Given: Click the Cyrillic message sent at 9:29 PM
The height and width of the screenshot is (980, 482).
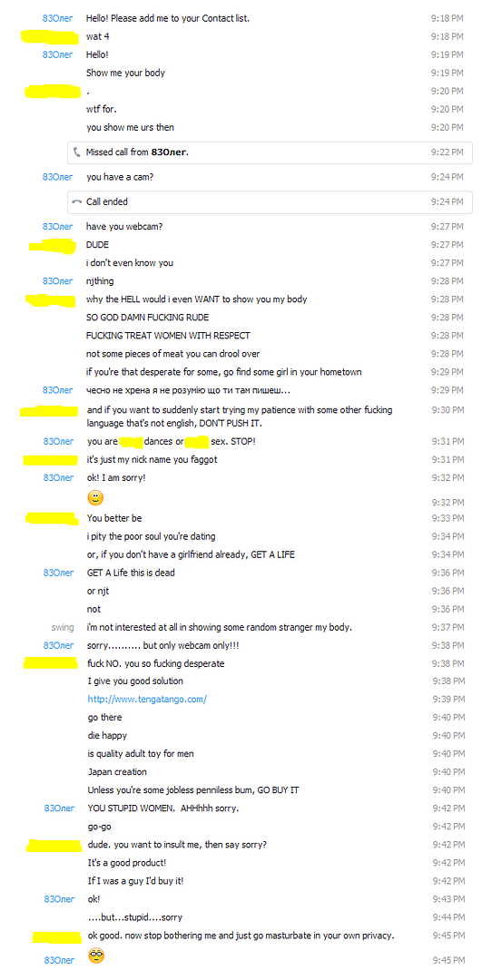Looking at the screenshot, I should point(188,390).
